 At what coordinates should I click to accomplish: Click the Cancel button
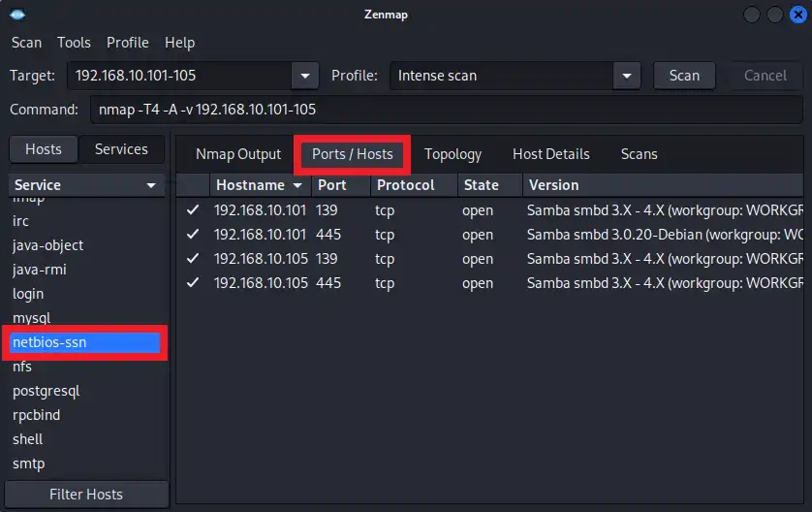(765, 76)
